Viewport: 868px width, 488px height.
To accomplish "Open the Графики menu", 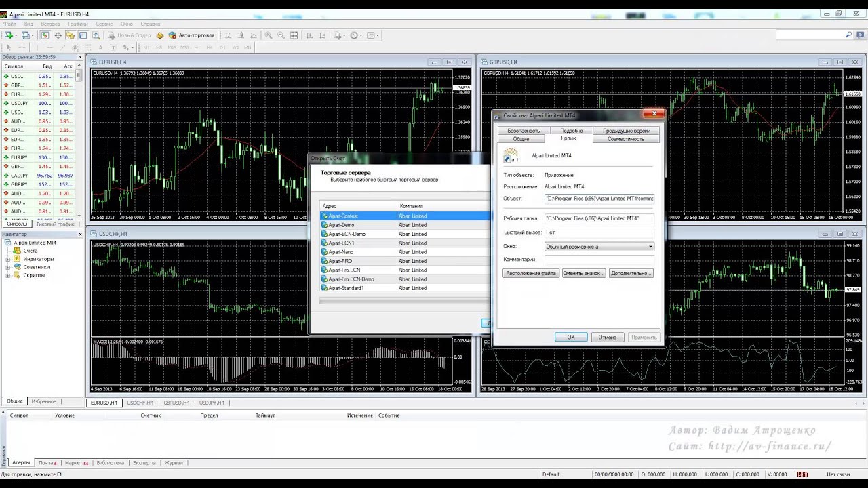I will 78,24.
